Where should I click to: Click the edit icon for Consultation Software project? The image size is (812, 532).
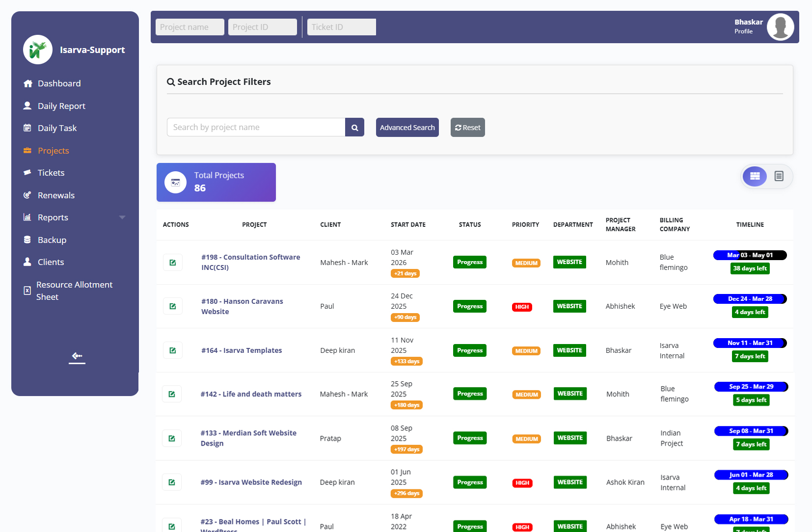(x=172, y=263)
